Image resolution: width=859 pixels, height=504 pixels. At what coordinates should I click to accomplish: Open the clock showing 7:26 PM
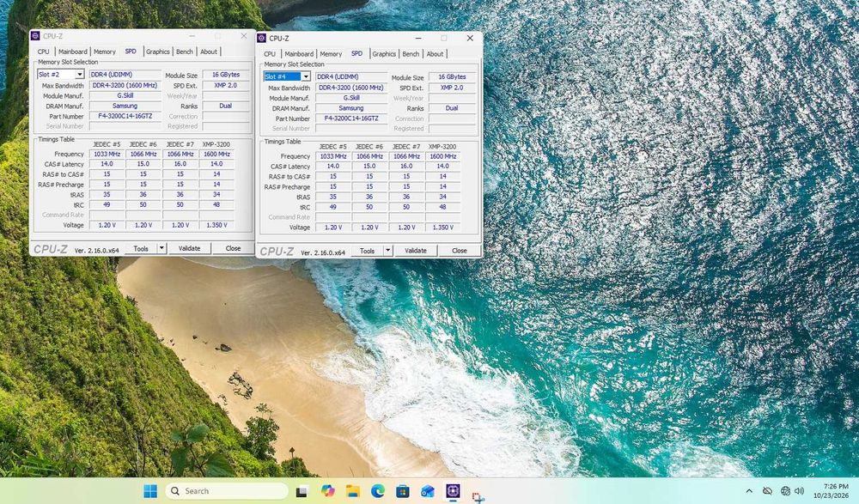831,491
